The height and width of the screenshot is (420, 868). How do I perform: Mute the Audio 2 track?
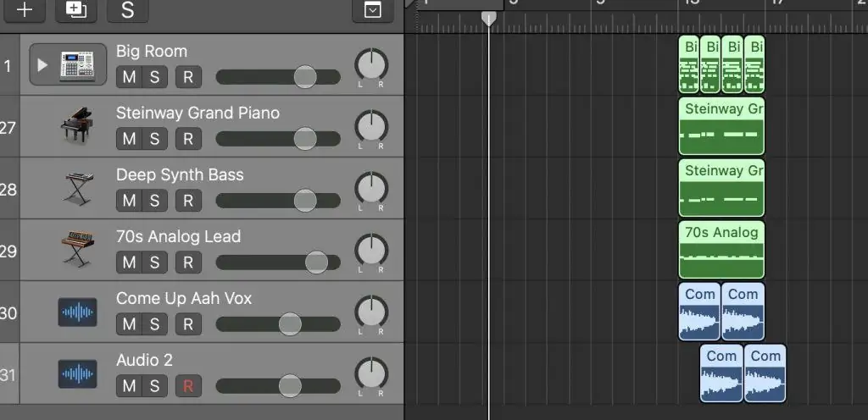tap(129, 386)
